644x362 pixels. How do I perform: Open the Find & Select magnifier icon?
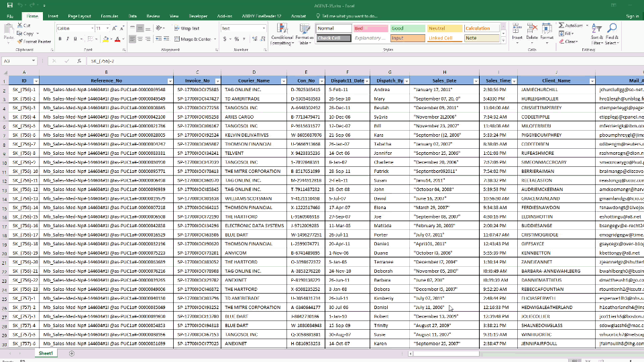612,28
